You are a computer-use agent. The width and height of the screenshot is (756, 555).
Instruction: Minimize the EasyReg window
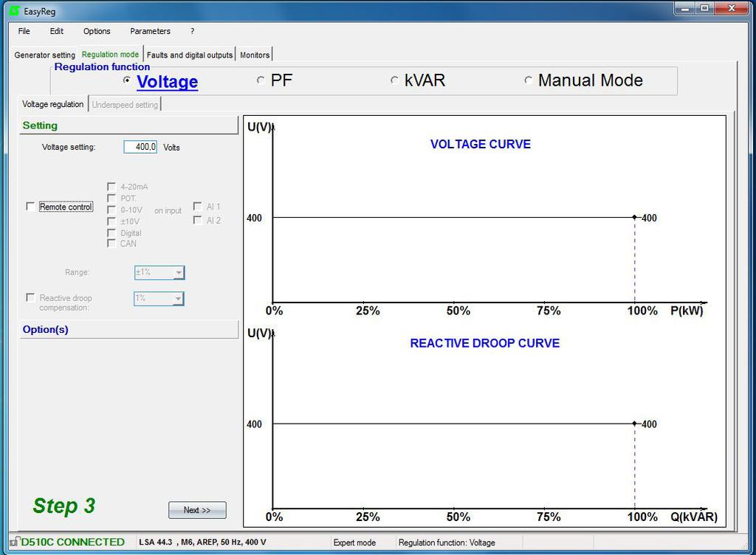tap(684, 8)
